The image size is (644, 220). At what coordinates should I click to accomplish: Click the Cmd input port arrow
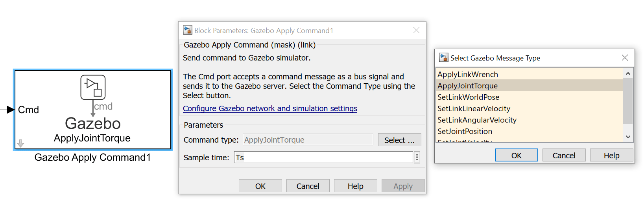click(x=10, y=110)
